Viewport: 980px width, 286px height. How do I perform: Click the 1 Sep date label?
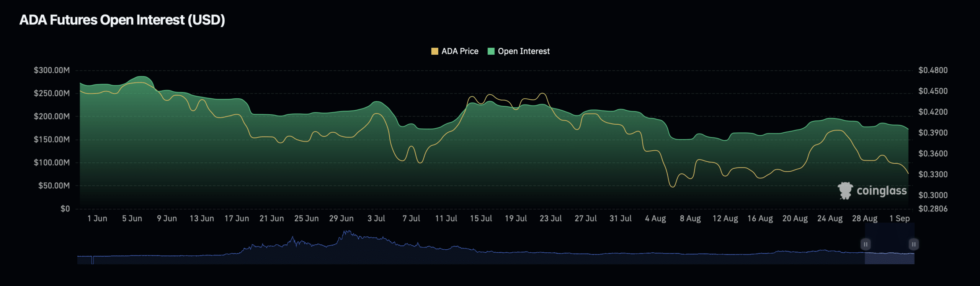pos(899,218)
